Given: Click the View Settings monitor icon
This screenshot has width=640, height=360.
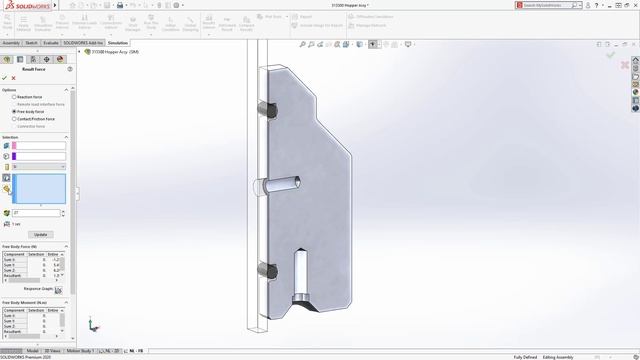Looking at the screenshot, I should tap(408, 44).
